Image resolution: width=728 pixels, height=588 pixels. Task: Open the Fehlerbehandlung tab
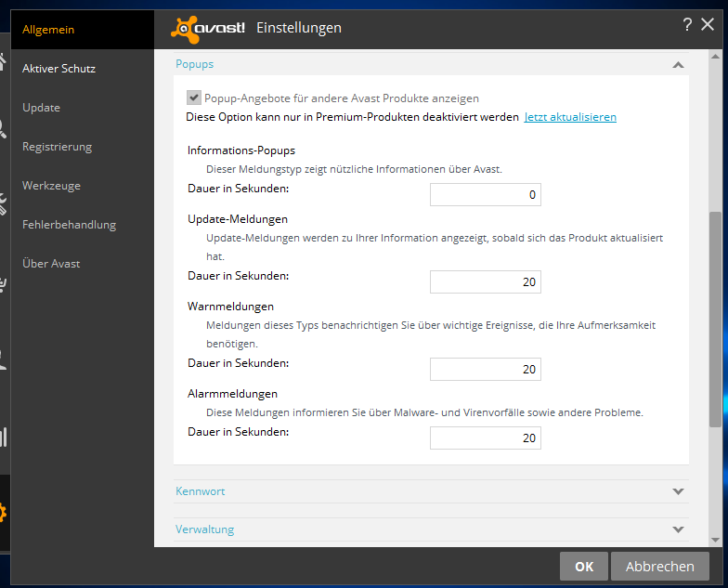83,225
